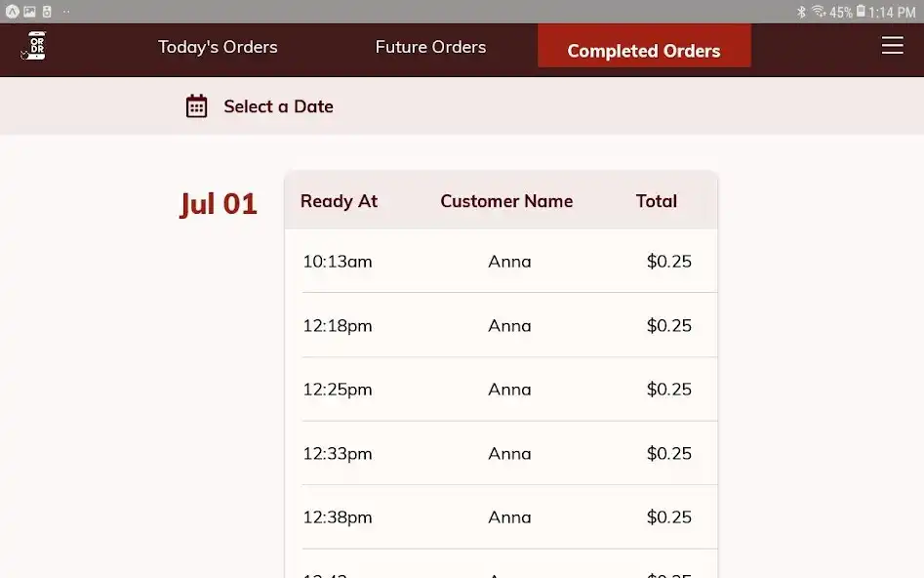This screenshot has height=578, width=924.
Task: Select the 12:25pm completed order
Action: 507,390
